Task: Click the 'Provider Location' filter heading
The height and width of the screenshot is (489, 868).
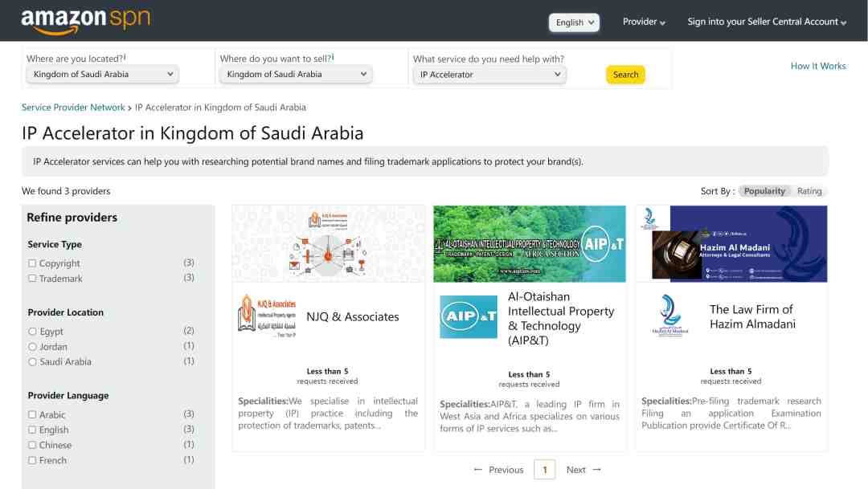Action: pyautogui.click(x=65, y=312)
